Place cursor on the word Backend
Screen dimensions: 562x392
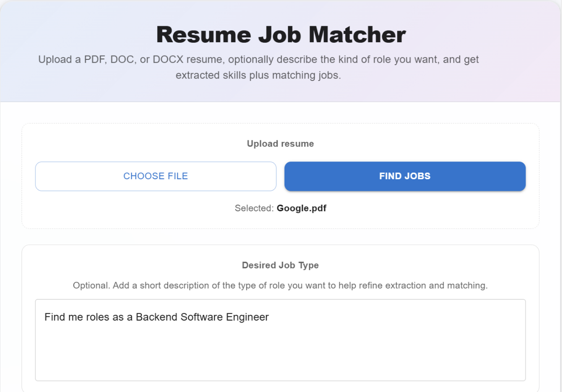click(156, 317)
